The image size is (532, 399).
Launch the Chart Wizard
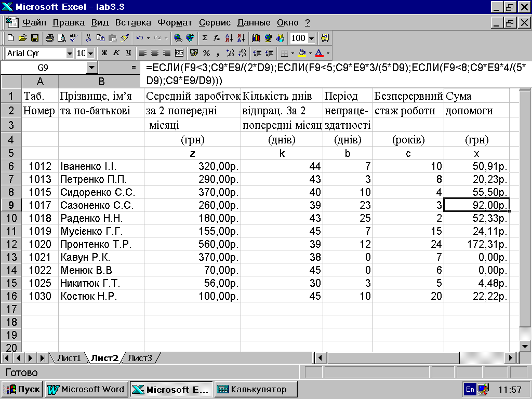tap(256, 38)
